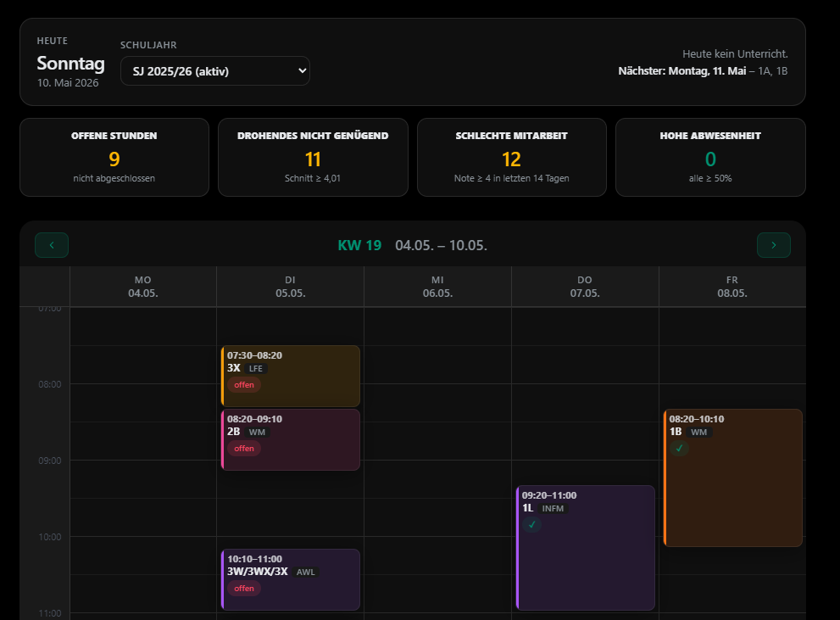Click the KW 19 week label
Viewport: 840px width, 620px height.
click(359, 245)
